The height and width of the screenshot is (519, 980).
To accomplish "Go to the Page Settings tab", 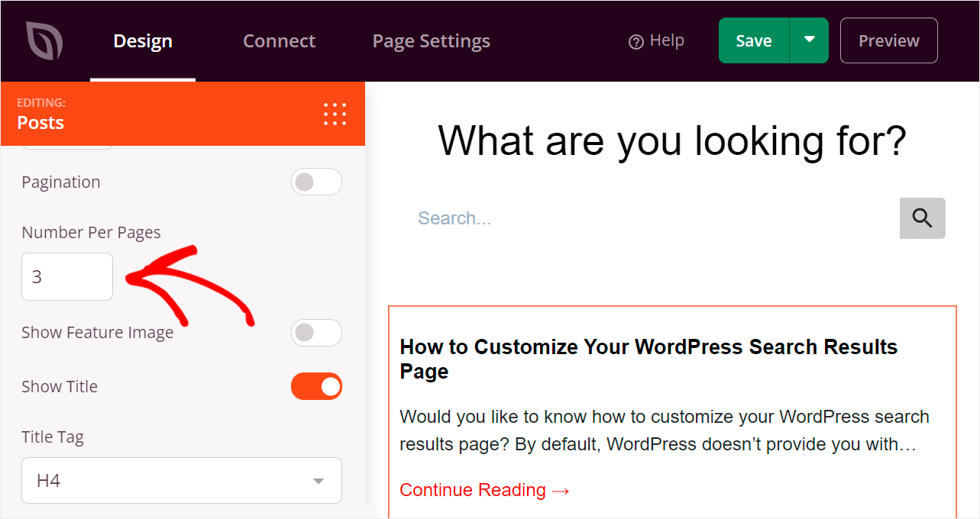I will [x=431, y=41].
